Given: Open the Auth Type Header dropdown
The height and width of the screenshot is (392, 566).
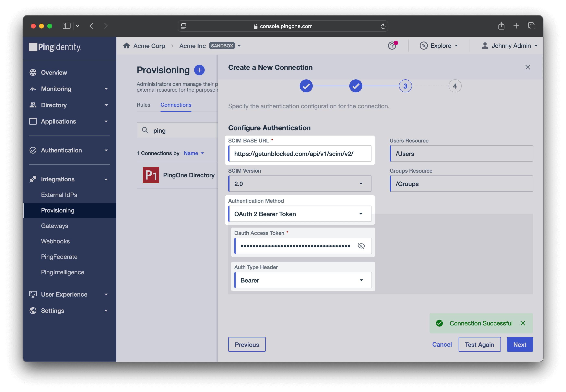Looking at the screenshot, I should point(303,280).
